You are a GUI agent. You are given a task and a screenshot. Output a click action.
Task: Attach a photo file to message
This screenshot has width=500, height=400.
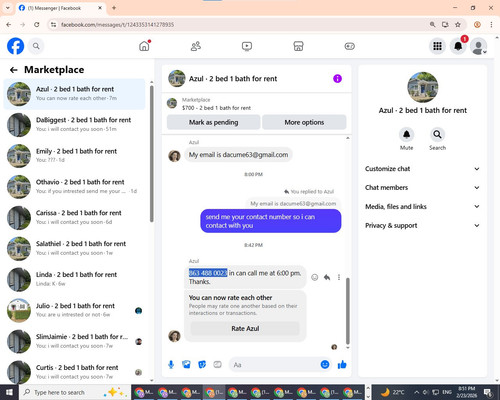[x=186, y=365]
